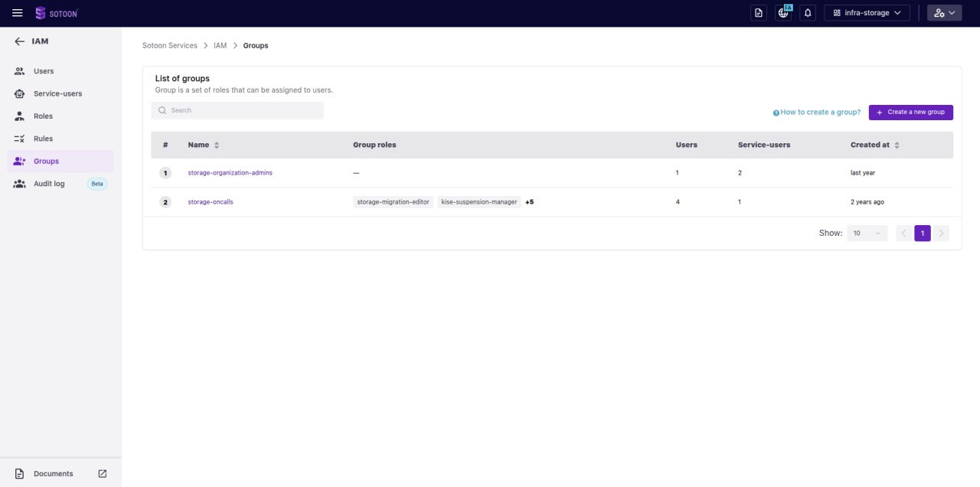Open Service-users in the sidebar
Viewport: 980px width, 487px height.
60,93
